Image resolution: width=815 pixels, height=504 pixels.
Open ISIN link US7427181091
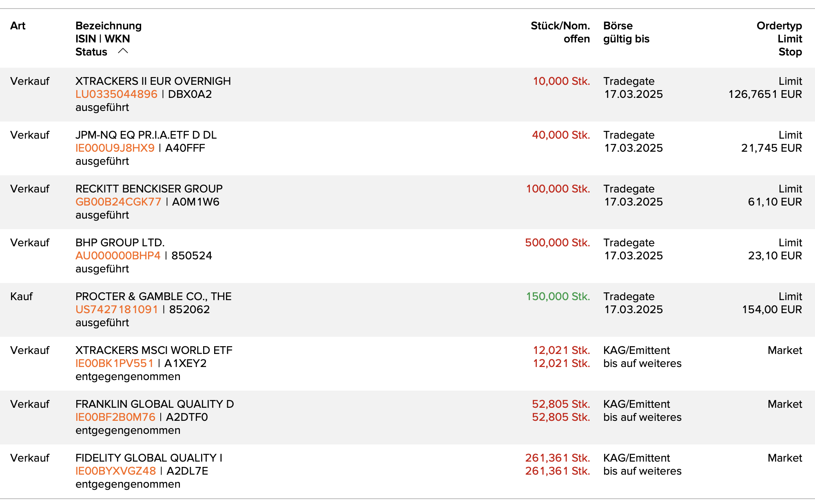point(117,309)
